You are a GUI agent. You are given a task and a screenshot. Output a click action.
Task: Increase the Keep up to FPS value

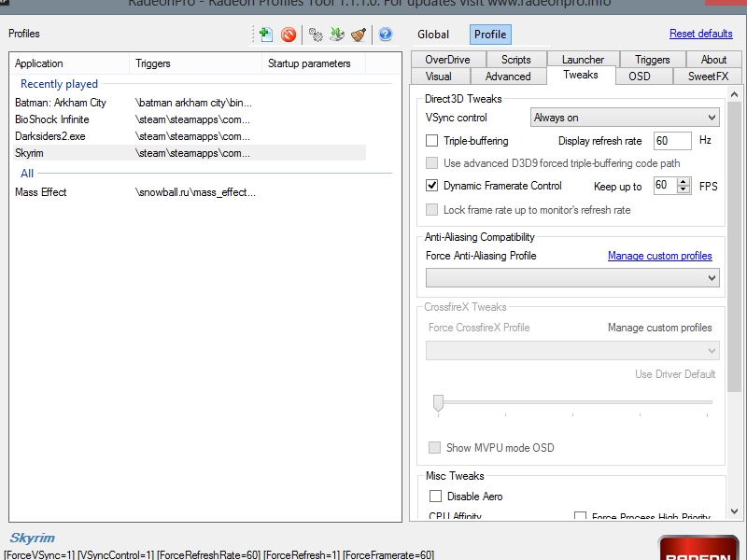tap(684, 181)
